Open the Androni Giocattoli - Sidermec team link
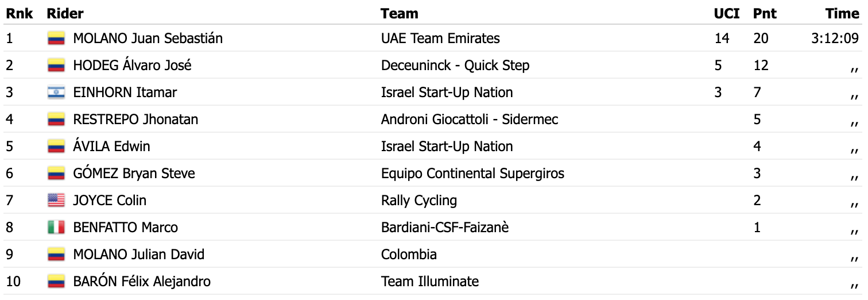868x300 pixels. click(469, 120)
